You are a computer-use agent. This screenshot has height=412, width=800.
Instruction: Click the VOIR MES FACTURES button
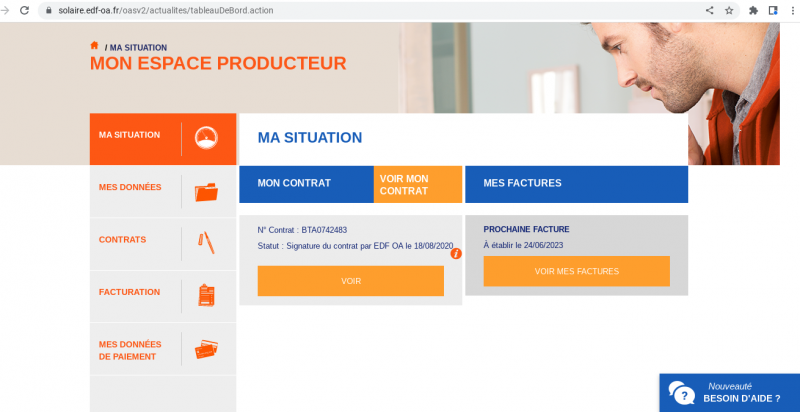click(576, 271)
